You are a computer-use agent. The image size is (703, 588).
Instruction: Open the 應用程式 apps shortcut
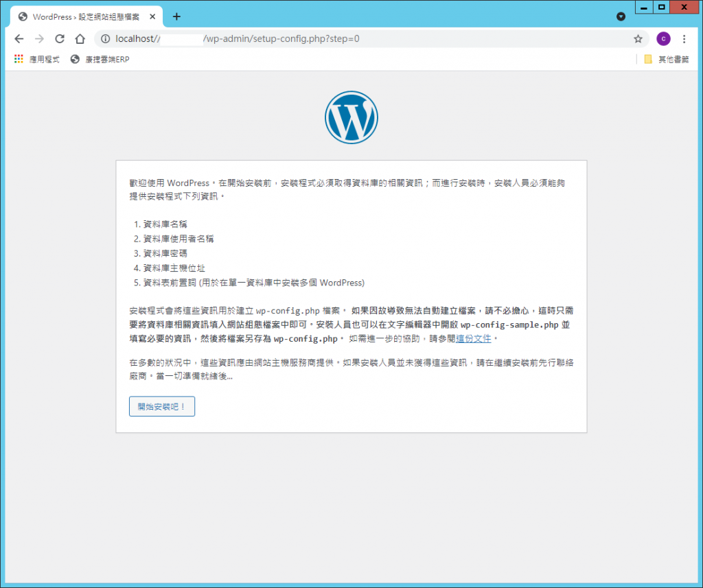click(37, 60)
